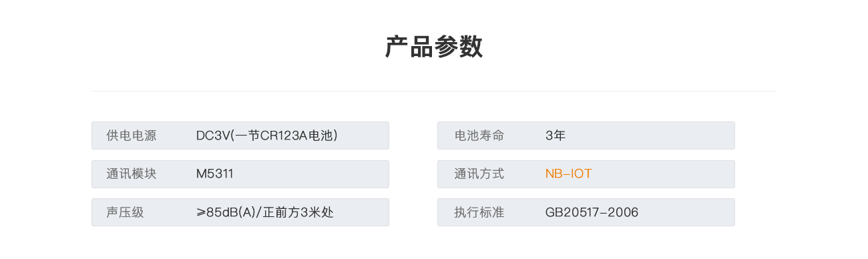
Task: Click empty area in 电池寿命 row
Action: 651,136
